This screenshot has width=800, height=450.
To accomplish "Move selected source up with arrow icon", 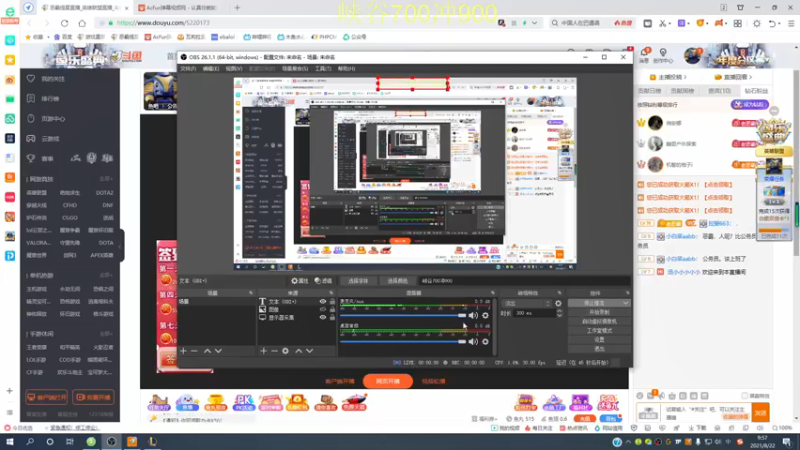I will [x=298, y=351].
